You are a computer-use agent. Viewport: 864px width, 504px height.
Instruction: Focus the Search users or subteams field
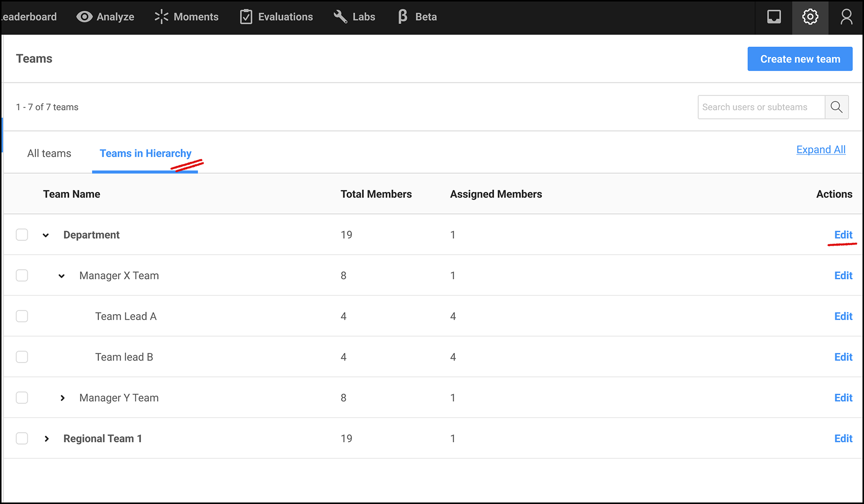(x=760, y=107)
